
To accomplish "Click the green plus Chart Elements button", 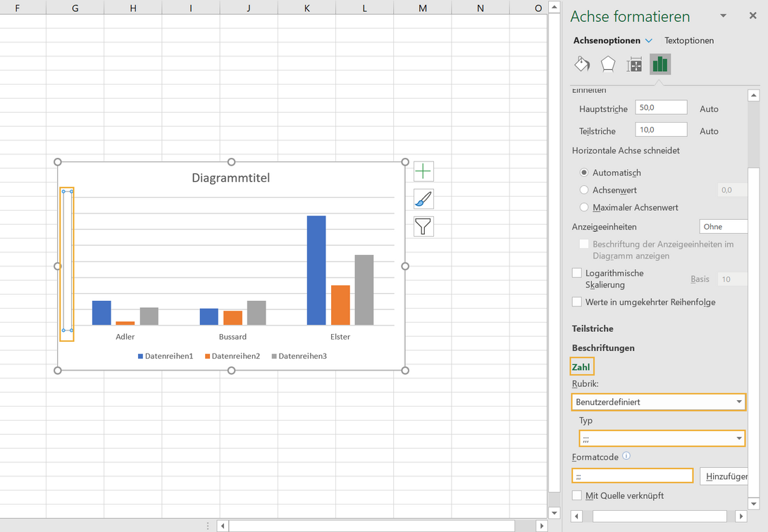I will click(x=423, y=171).
